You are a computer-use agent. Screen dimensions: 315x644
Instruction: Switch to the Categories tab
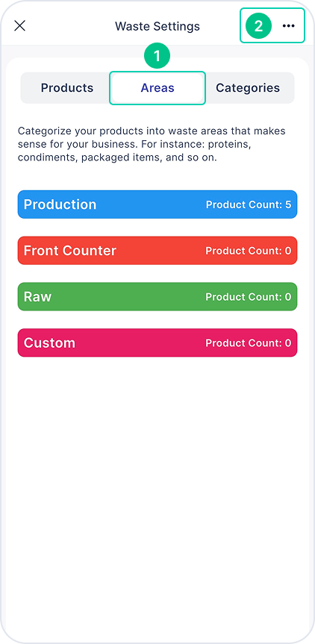248,88
